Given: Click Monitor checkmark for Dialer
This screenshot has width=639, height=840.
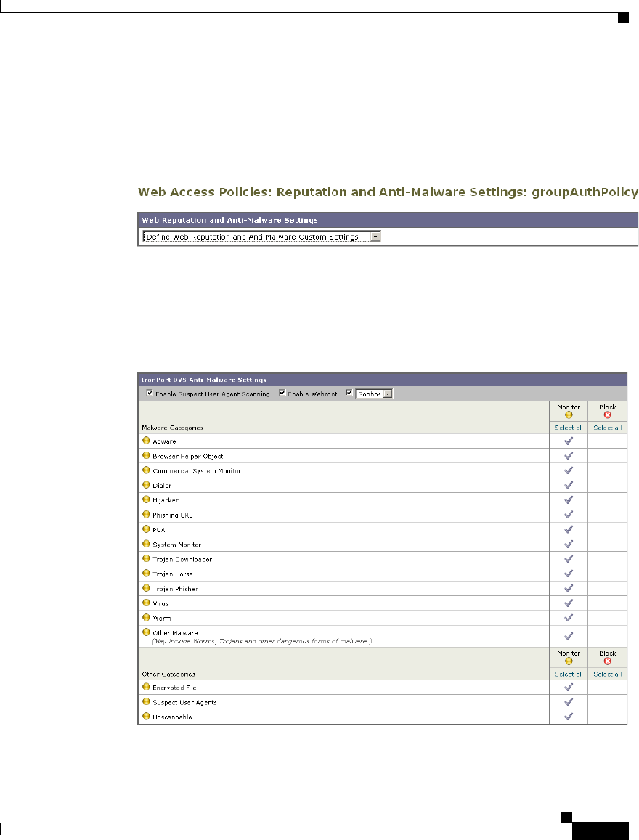Looking at the screenshot, I should [x=569, y=485].
